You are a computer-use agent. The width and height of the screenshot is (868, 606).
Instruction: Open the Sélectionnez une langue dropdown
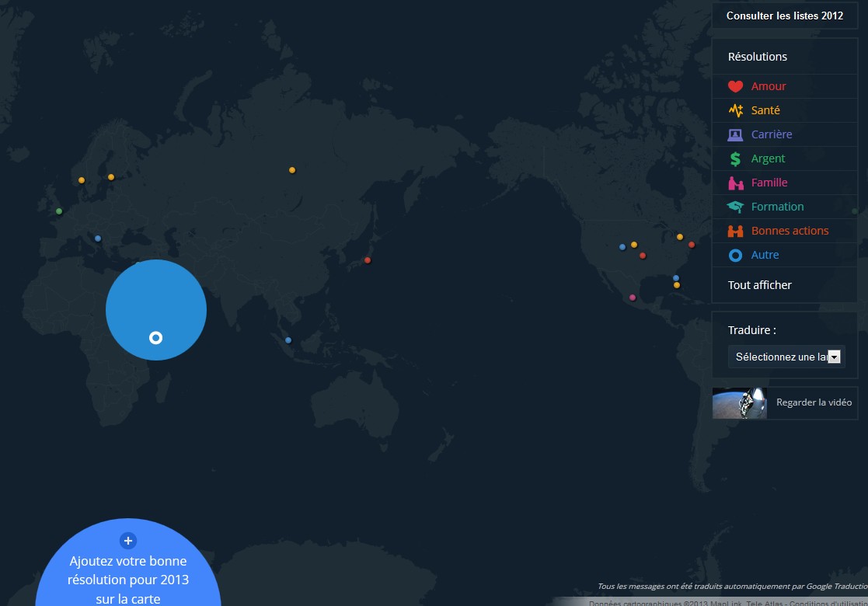[786, 357]
